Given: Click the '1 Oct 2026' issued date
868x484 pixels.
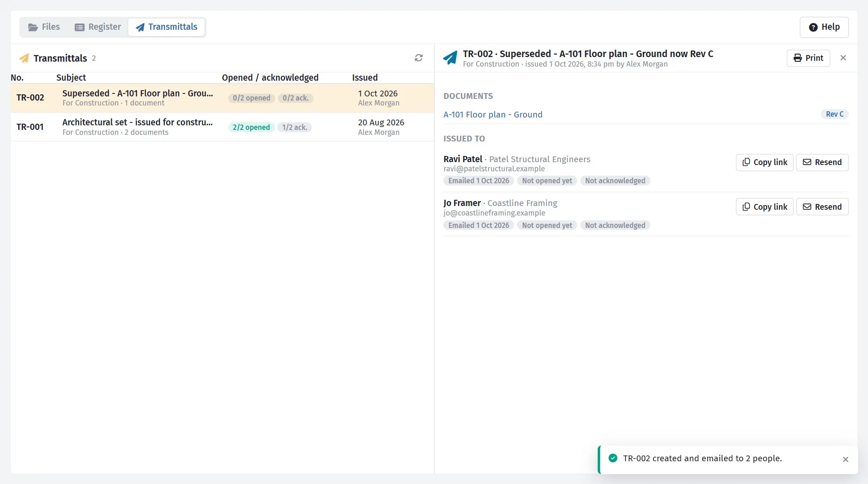Looking at the screenshot, I should pyautogui.click(x=378, y=93).
